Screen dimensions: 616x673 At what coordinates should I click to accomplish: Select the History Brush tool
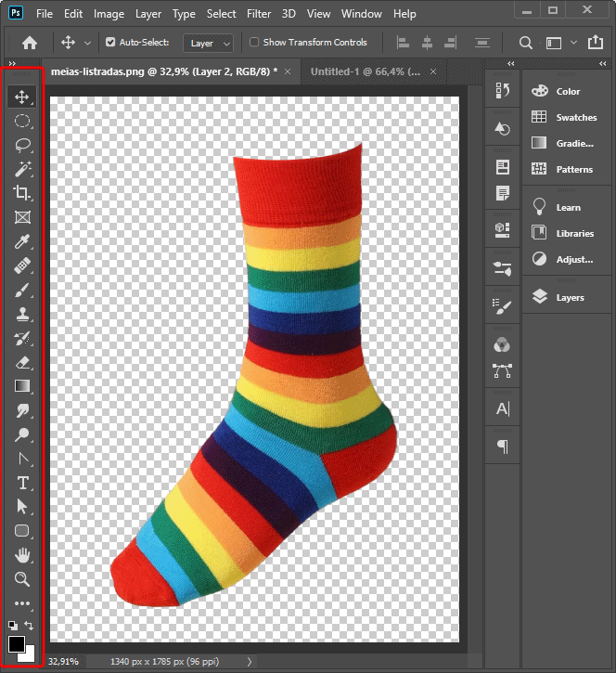coord(22,338)
